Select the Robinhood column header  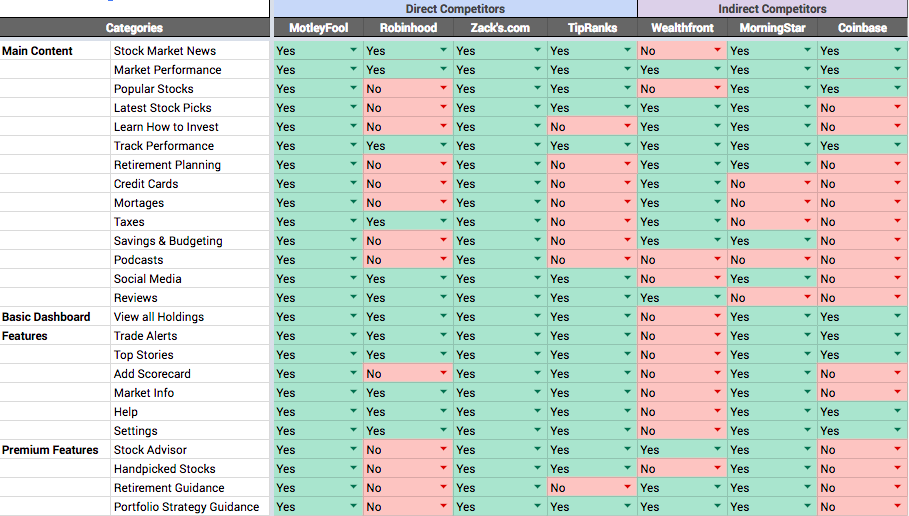click(408, 27)
